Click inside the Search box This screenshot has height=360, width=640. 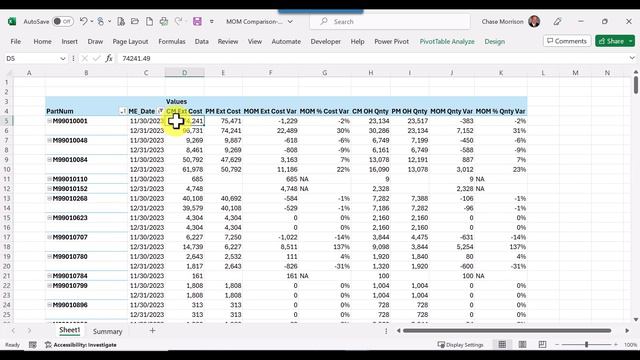point(390,22)
